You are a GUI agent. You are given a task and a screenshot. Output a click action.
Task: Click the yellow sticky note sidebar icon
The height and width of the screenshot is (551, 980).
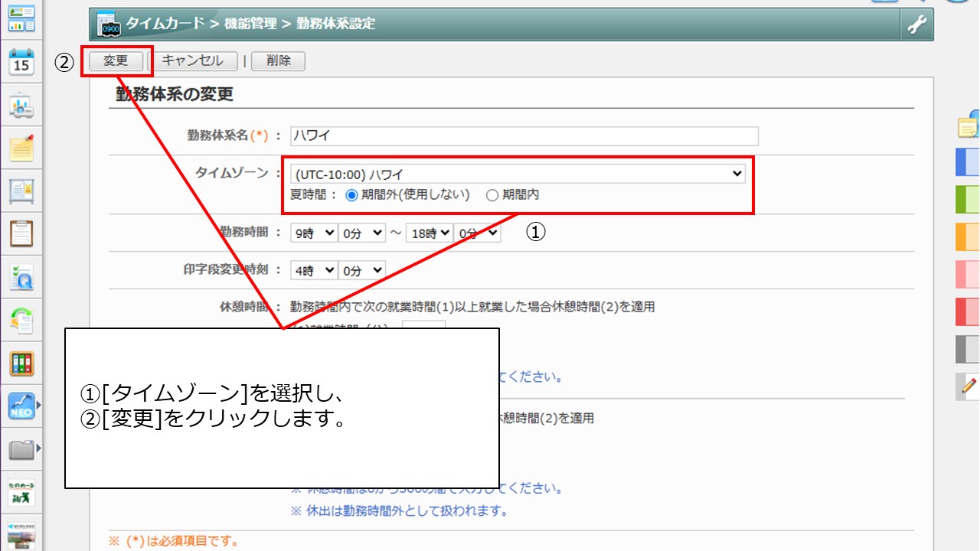click(21, 147)
